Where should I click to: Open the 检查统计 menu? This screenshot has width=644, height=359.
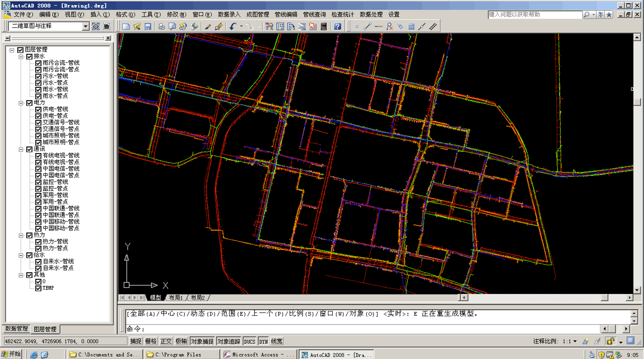[343, 15]
